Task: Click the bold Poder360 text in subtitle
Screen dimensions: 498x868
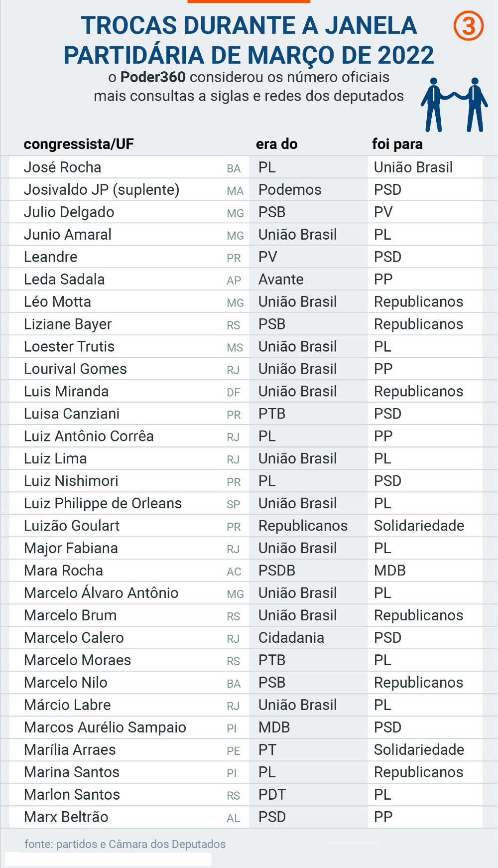Action: point(153,77)
